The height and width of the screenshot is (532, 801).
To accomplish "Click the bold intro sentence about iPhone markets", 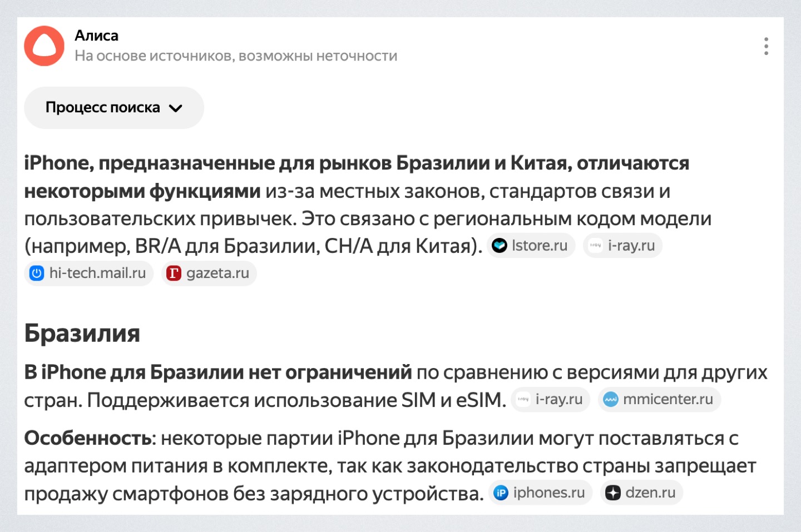I will coord(356,163).
